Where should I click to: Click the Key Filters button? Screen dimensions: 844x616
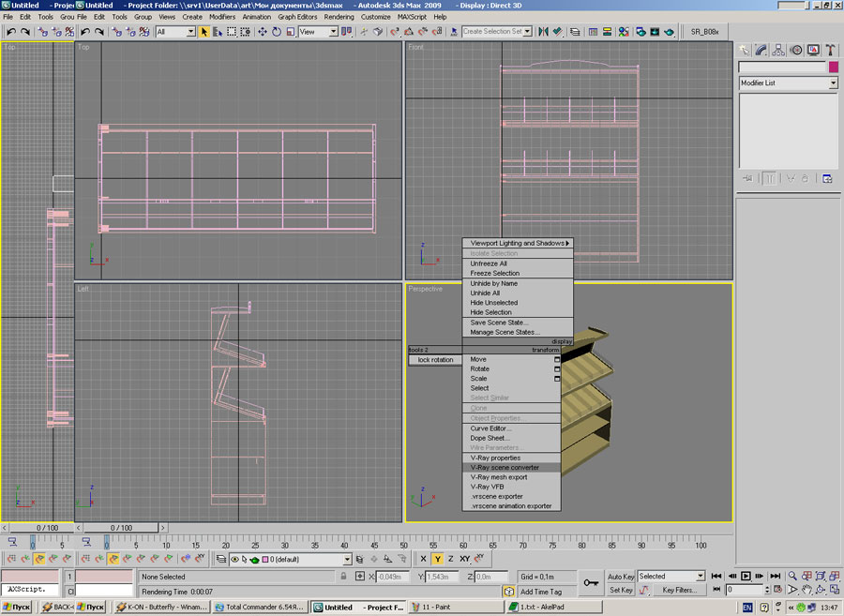679,590
